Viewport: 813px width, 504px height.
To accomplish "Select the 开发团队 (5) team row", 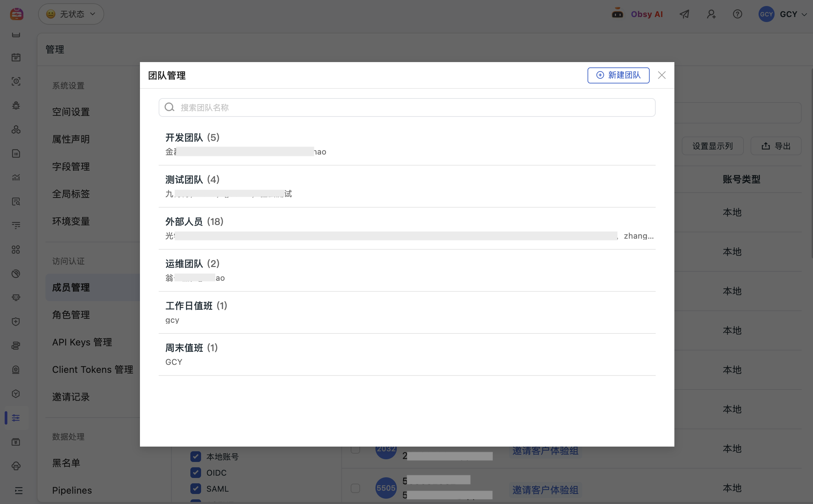I will pos(407,144).
